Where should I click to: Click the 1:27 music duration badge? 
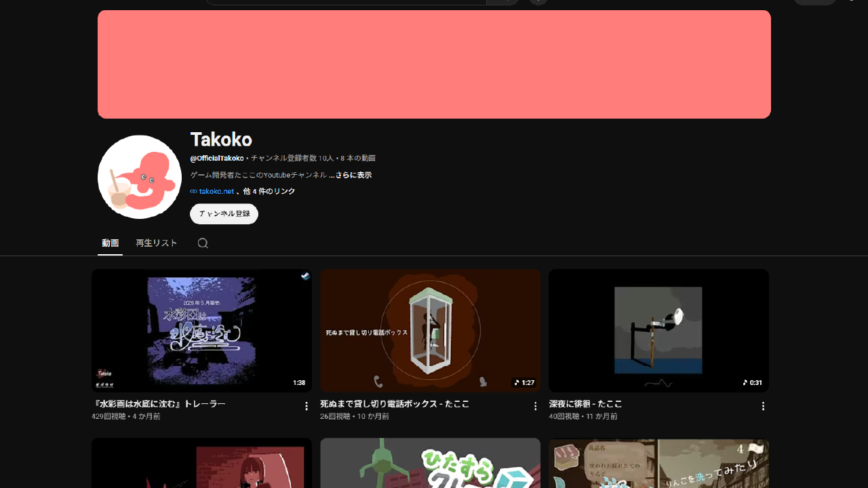(x=524, y=383)
